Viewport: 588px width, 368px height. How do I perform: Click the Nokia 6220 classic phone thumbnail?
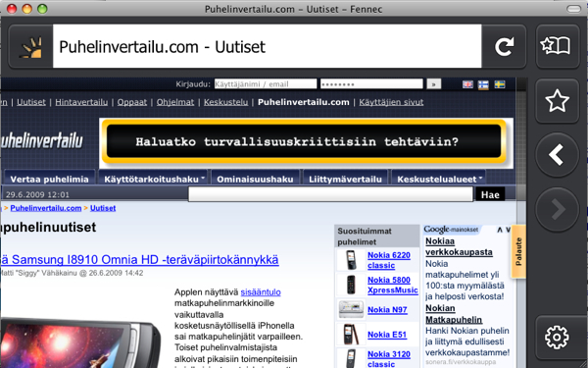(351, 260)
